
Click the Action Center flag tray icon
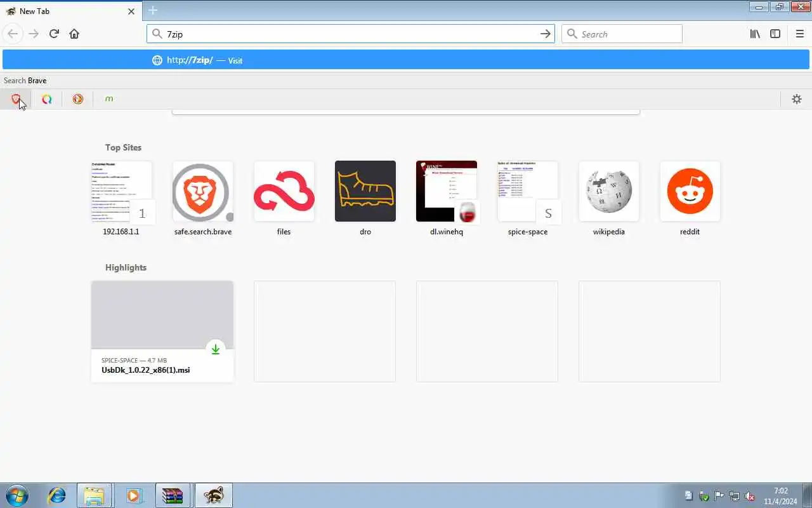coord(719,496)
